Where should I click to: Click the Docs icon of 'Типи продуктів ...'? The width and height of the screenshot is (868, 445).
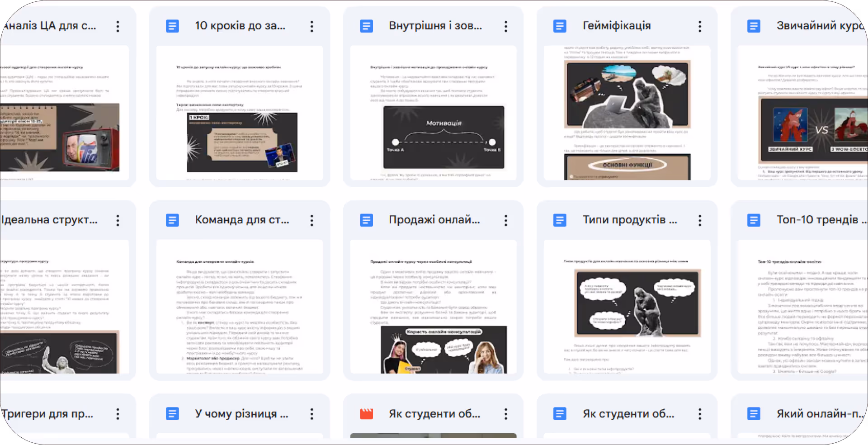click(x=560, y=220)
